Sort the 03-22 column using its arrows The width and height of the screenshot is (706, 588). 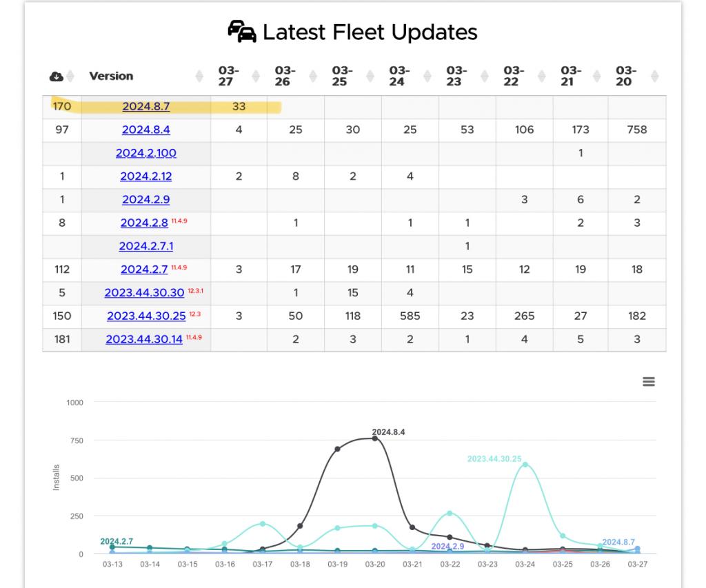point(542,76)
